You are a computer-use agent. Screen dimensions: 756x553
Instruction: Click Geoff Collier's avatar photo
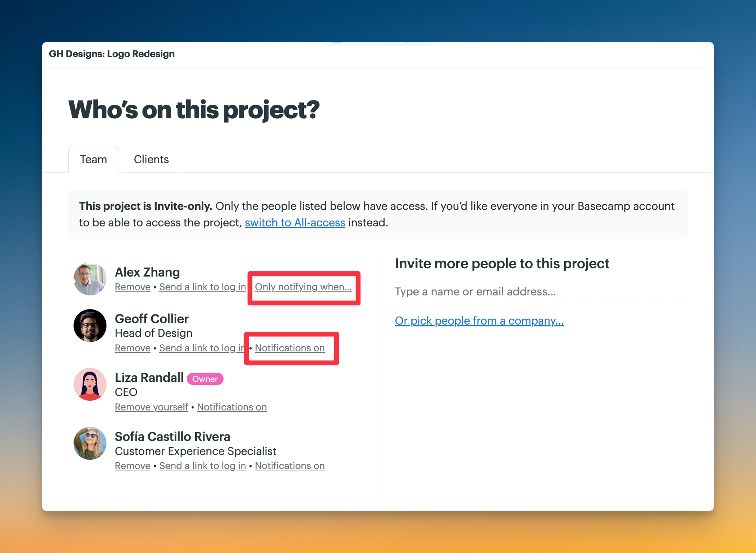click(90, 325)
